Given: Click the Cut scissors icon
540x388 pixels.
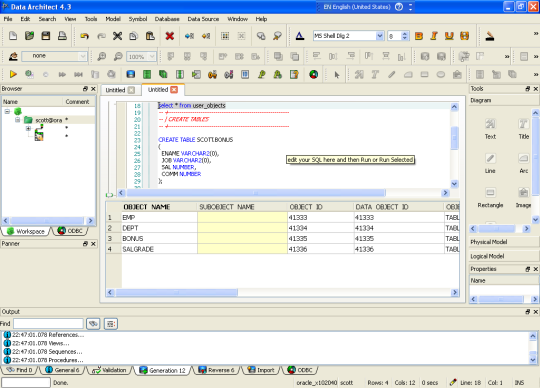Looking at the screenshot, I should point(117,36).
